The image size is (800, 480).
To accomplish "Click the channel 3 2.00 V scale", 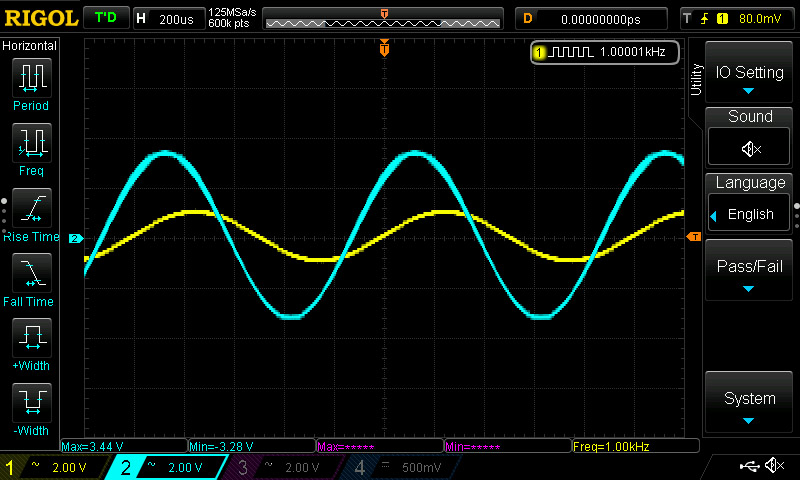I will point(302,467).
